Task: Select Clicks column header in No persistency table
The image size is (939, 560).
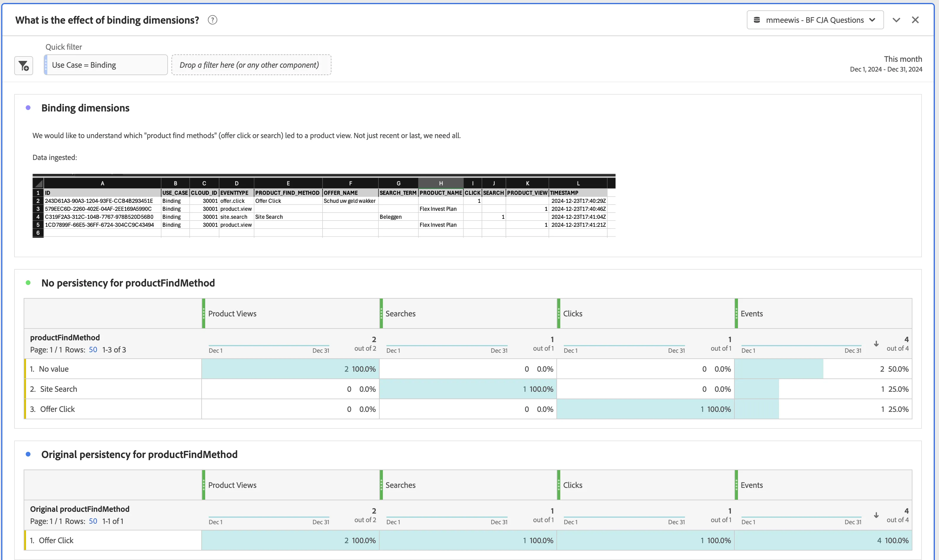Action: click(x=646, y=314)
